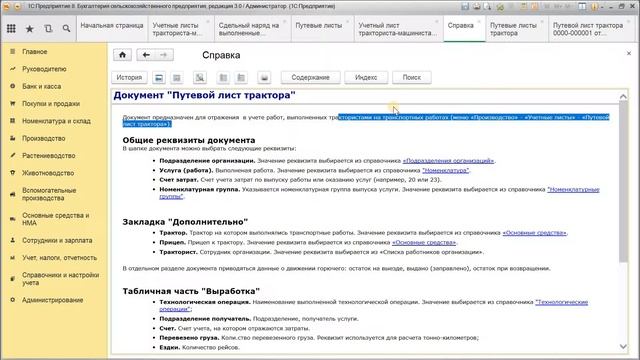
Task: Click the second icon after История button
Action: point(177,78)
